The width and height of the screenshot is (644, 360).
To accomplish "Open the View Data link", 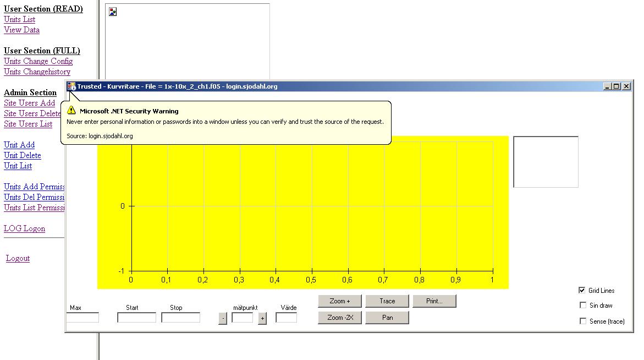I will click(x=22, y=30).
